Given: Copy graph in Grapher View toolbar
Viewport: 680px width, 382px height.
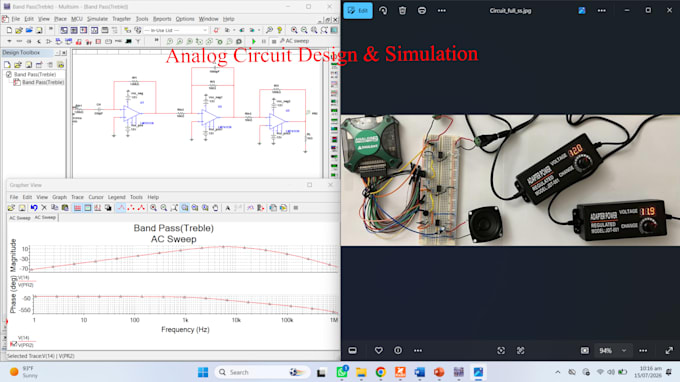Looking at the screenshot, I should [x=55, y=208].
